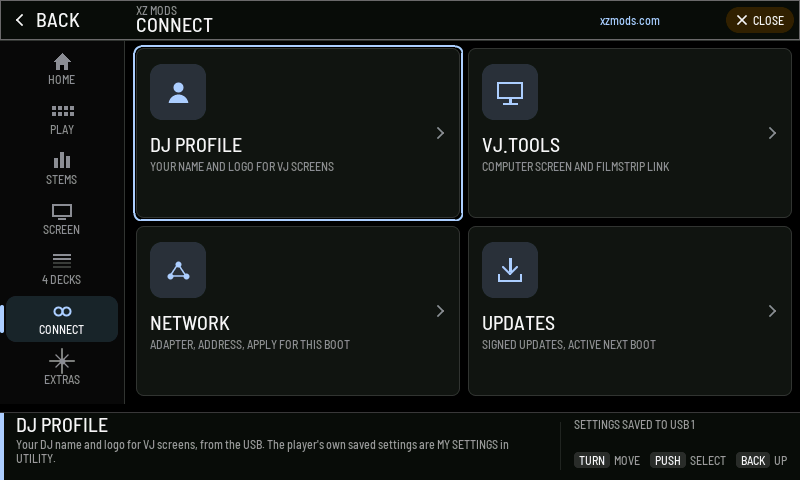Switch to the HOME tab label

pyautogui.click(x=62, y=80)
